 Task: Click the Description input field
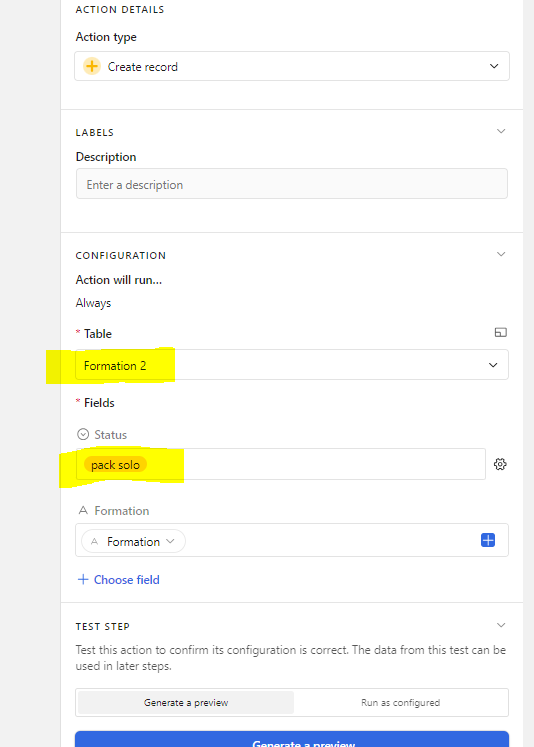[x=292, y=184]
